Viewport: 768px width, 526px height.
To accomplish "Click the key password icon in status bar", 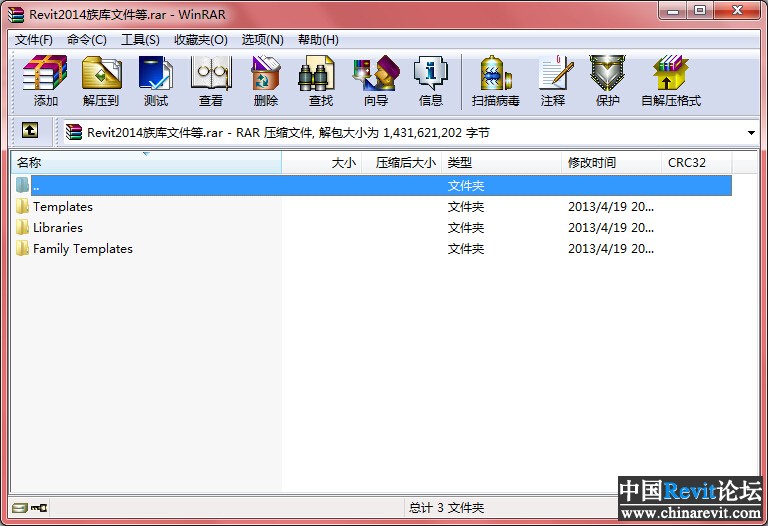I will click(39, 507).
